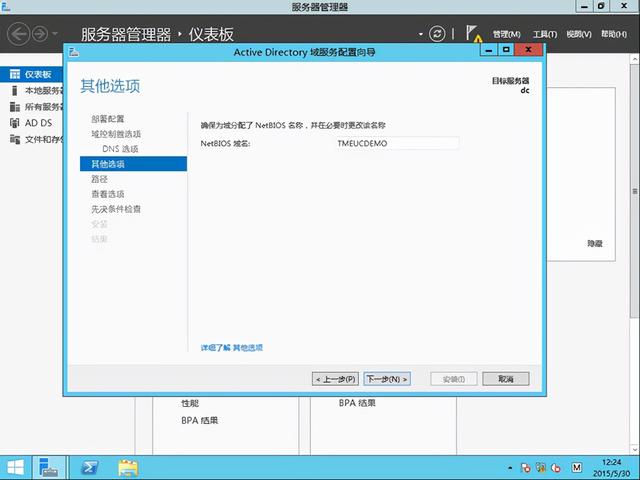The width and height of the screenshot is (640, 480).
Task: Click the 取消 button
Action: (x=506, y=379)
